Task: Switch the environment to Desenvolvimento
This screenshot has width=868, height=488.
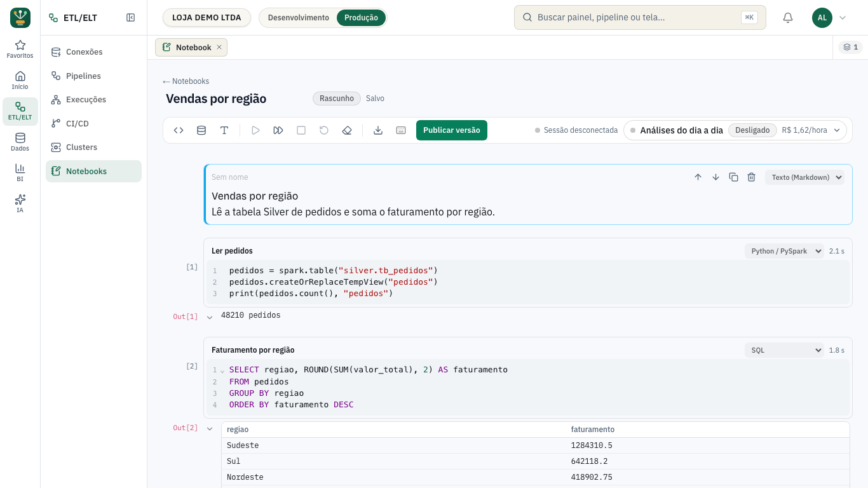Action: coord(299,18)
